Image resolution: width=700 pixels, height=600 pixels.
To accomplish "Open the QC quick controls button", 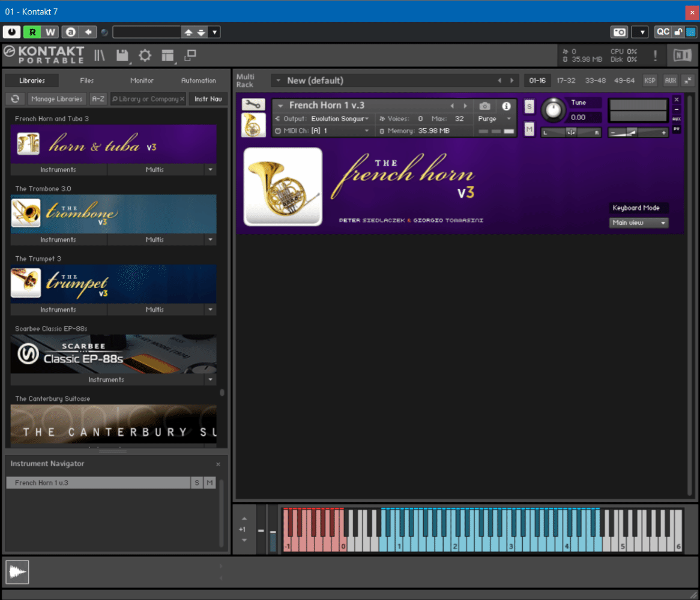I will [x=663, y=32].
